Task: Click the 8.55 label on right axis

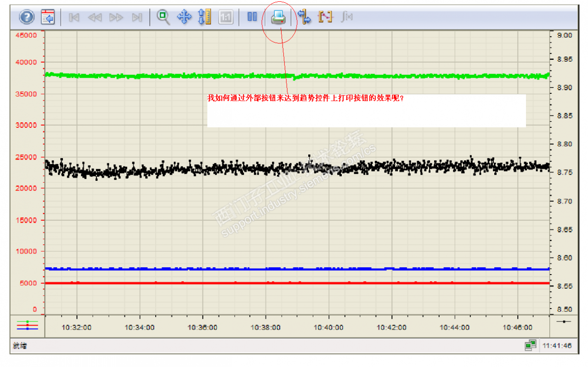Action: click(x=564, y=286)
